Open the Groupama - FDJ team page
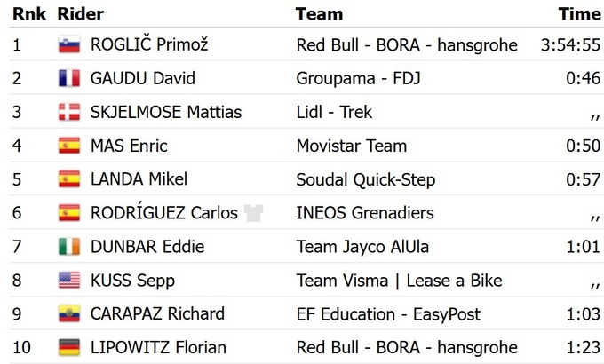This screenshot has height=364, width=604. pyautogui.click(x=358, y=79)
